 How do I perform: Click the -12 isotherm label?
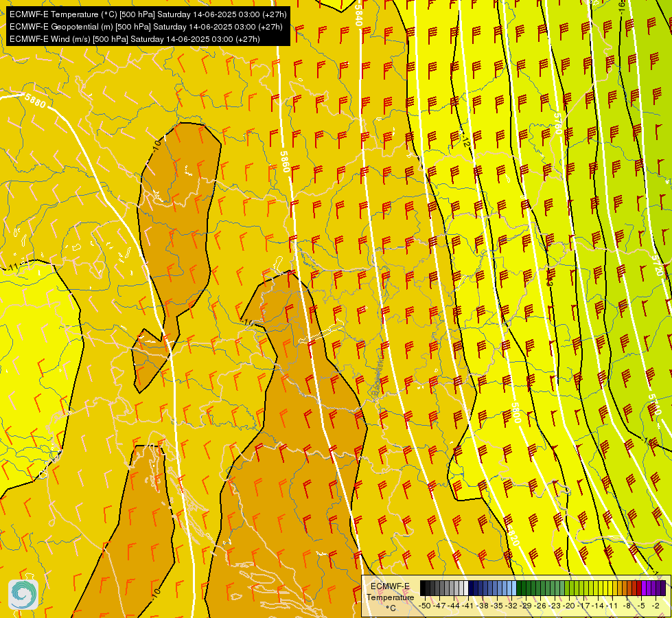click(x=466, y=140)
